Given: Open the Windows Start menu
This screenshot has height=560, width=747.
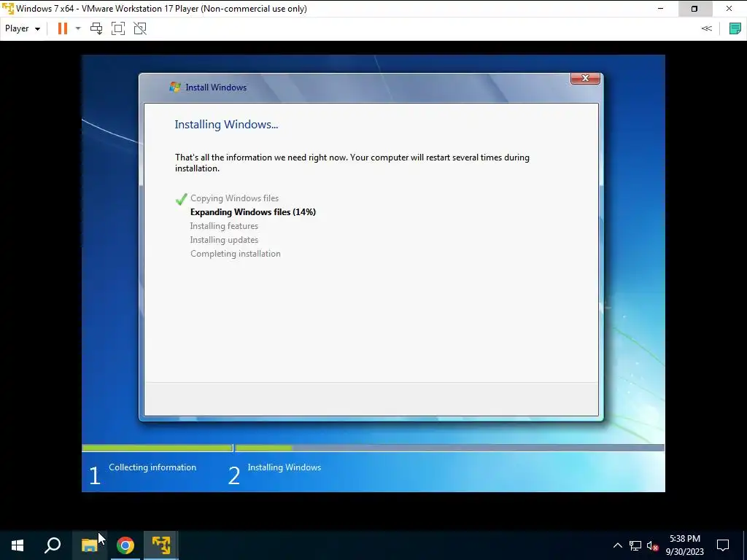Looking at the screenshot, I should (18, 545).
